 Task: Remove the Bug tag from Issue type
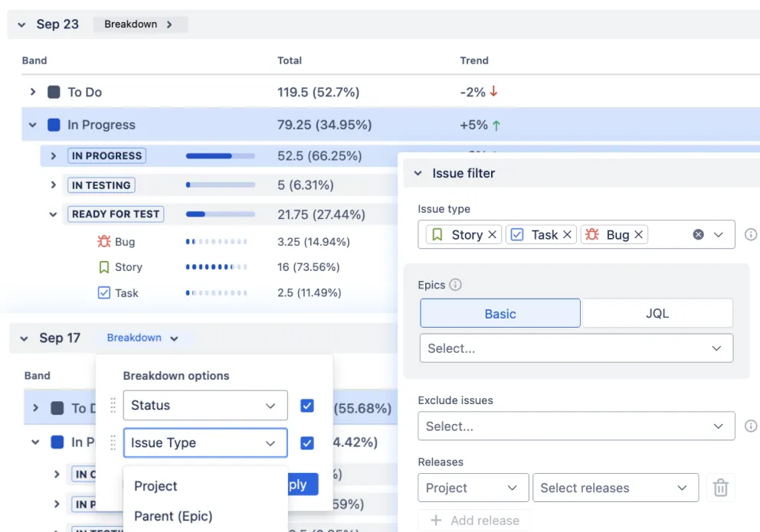click(639, 235)
